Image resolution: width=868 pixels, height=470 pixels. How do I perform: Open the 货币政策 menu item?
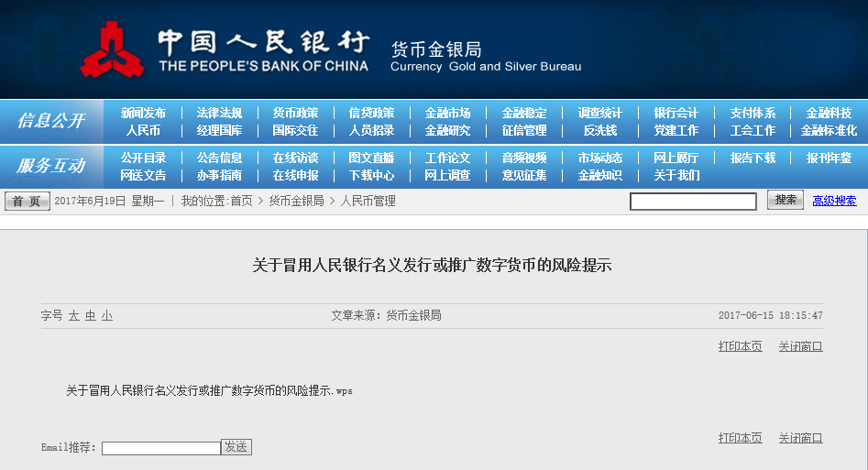(295, 114)
